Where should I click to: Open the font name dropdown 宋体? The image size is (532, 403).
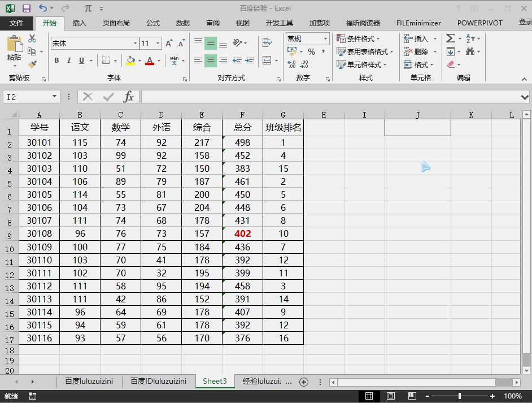(135, 44)
